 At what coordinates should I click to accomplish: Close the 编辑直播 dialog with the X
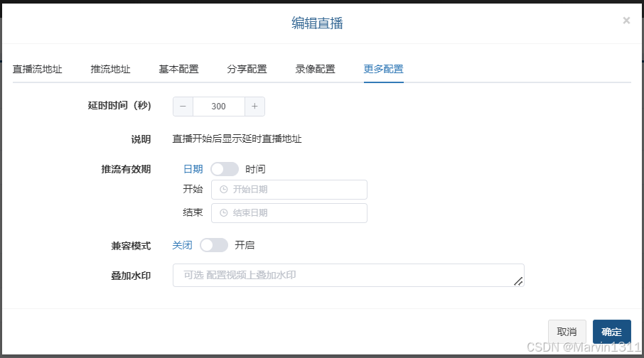626,21
